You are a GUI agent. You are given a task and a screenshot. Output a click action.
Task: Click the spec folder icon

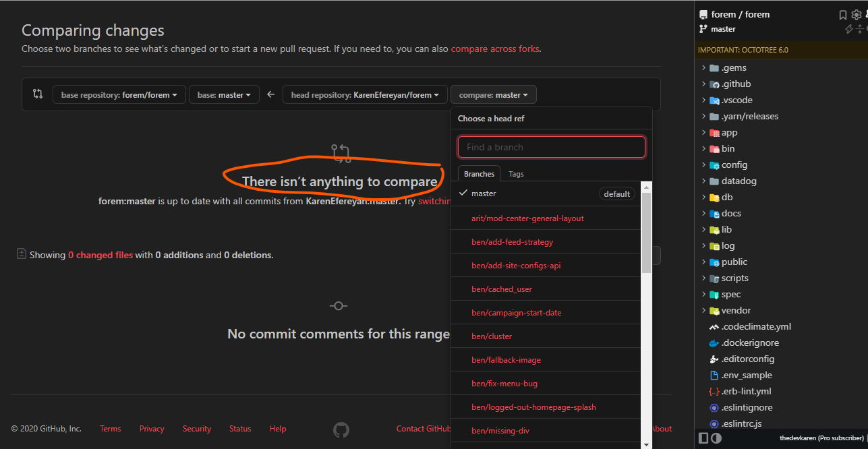[x=714, y=295]
